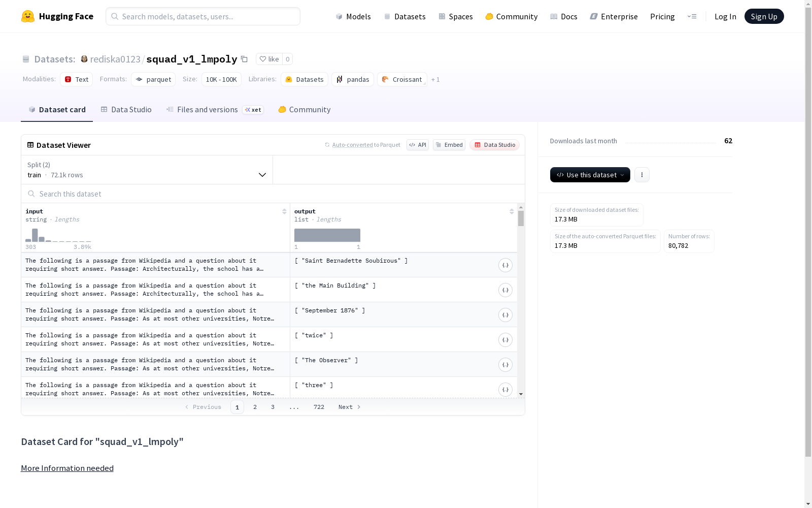Sort by the input column

[284, 211]
